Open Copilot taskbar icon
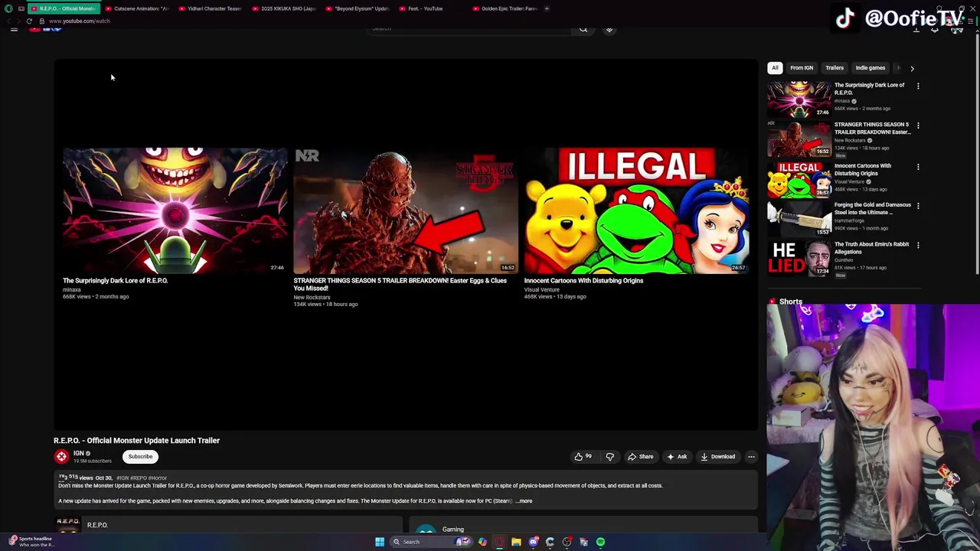The height and width of the screenshot is (551, 980). (x=482, y=542)
